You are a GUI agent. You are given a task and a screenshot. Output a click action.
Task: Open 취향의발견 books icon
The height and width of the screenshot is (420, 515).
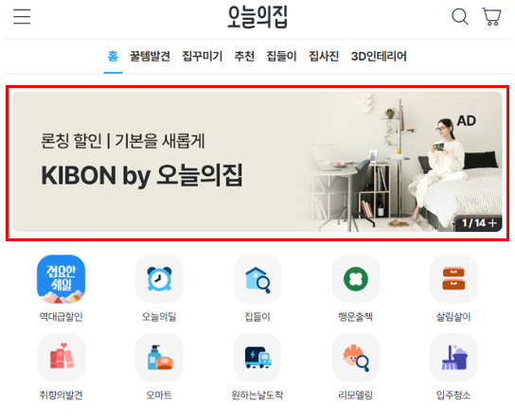click(x=62, y=358)
